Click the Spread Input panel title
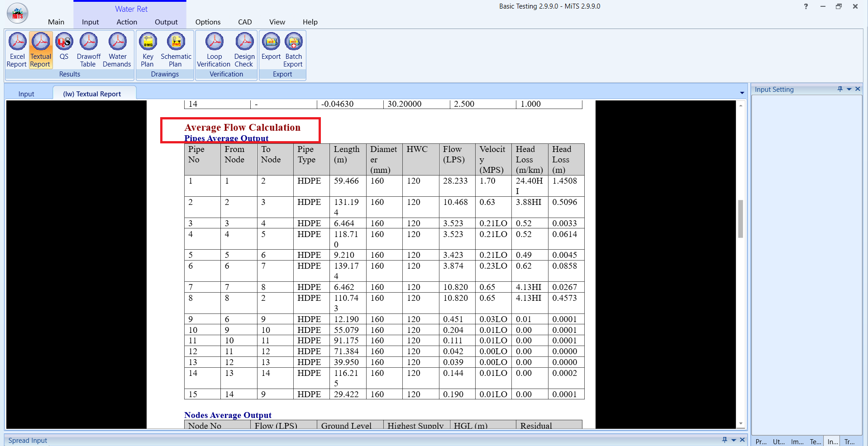 click(x=28, y=440)
